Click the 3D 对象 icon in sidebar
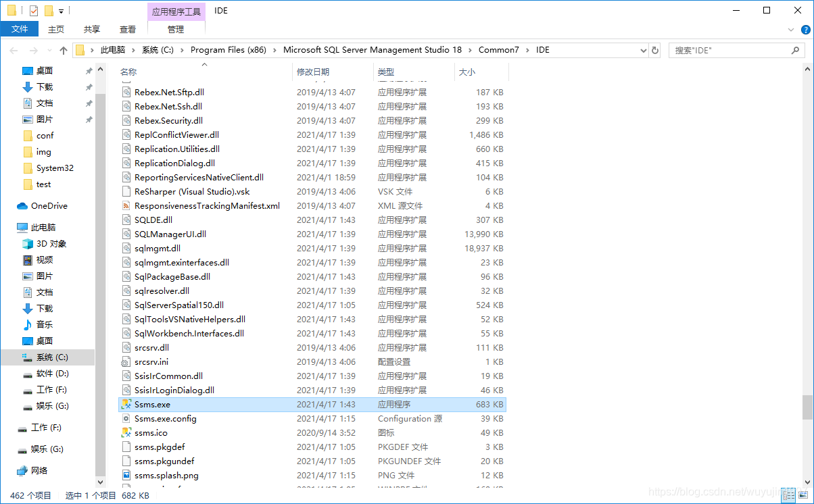This screenshot has width=814, height=504. (x=28, y=243)
